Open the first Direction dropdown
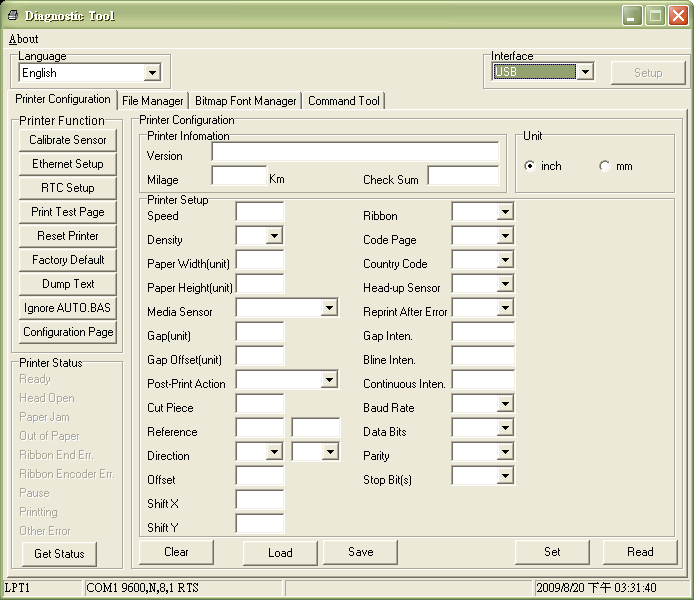Viewport: 694px width, 600px height. click(274, 452)
